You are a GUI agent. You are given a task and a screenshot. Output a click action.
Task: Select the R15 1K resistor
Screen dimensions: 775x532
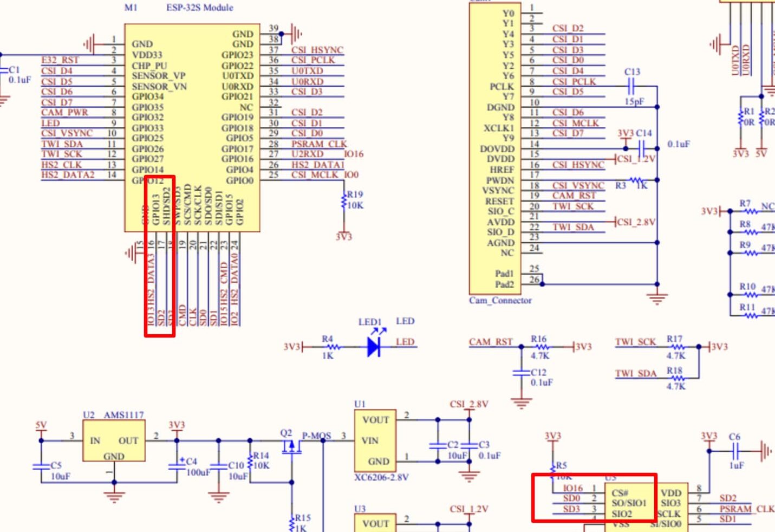click(292, 523)
